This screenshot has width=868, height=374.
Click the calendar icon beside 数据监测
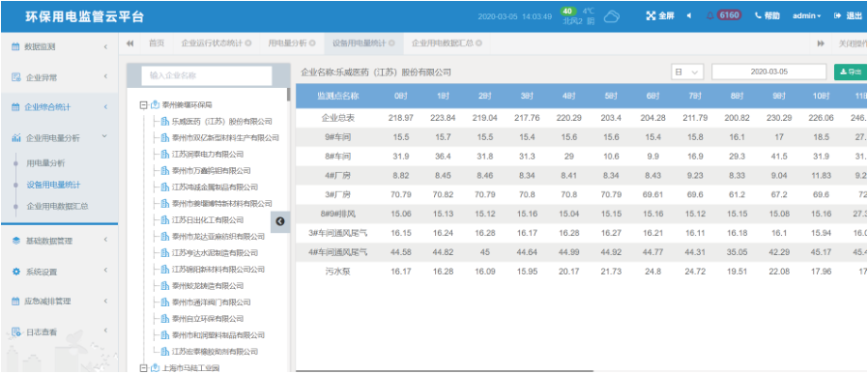click(15, 47)
